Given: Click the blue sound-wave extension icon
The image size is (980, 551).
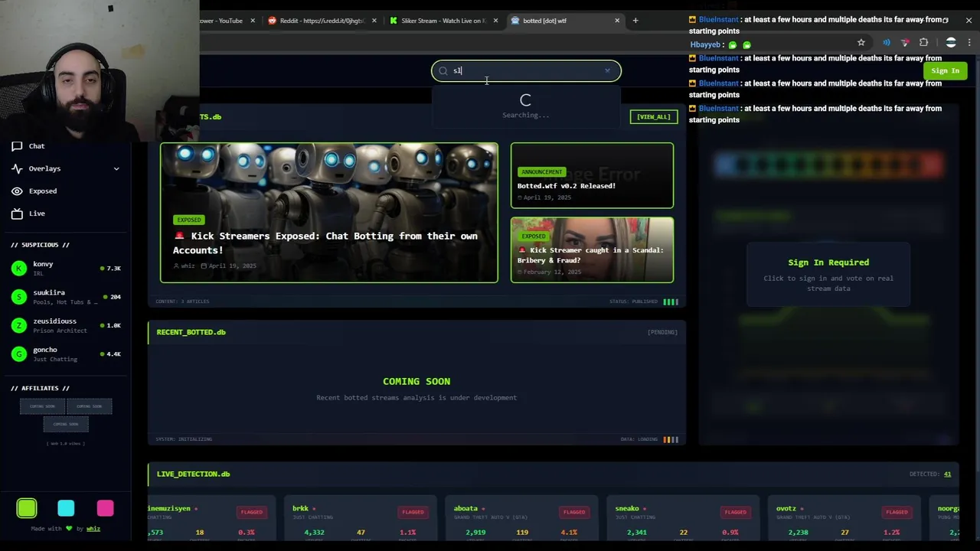Looking at the screenshot, I should coord(887,42).
